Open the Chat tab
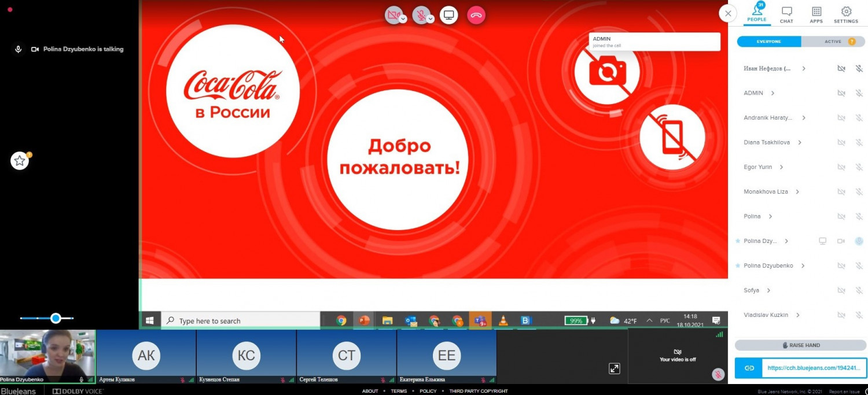 [x=786, y=15]
